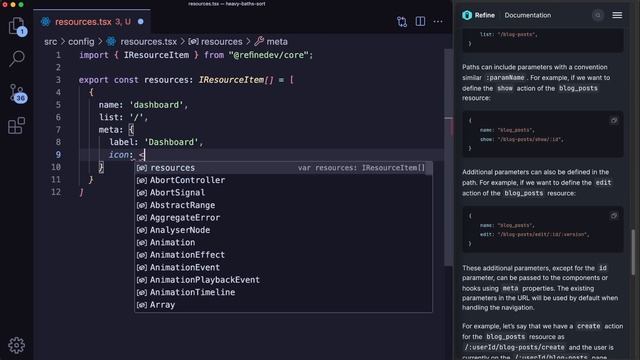This screenshot has height=360, width=640.
Task: Click the editor vertical scrollbar
Action: (x=448, y=157)
